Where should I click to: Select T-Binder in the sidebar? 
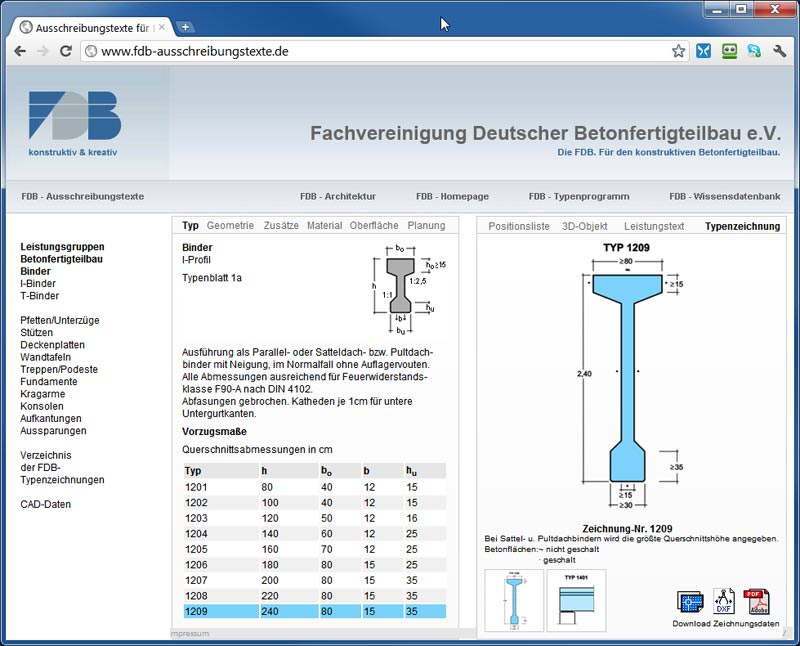point(39,296)
